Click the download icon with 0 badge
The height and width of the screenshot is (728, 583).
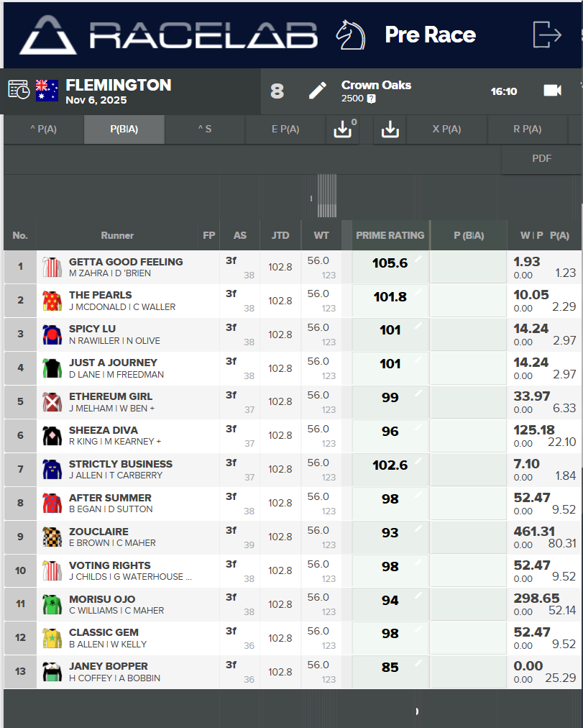click(343, 129)
